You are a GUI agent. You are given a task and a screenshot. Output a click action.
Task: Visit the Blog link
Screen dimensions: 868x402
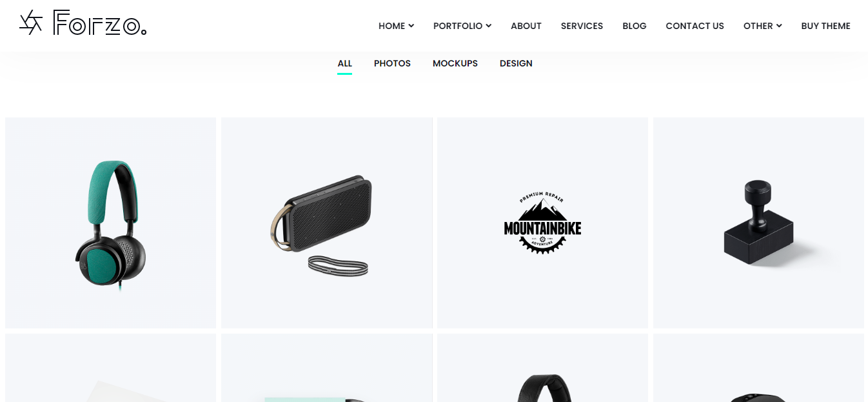tap(635, 26)
